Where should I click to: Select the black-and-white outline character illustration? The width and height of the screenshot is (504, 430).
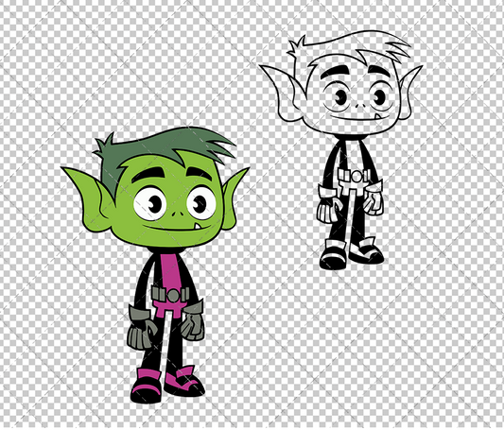[x=340, y=149]
